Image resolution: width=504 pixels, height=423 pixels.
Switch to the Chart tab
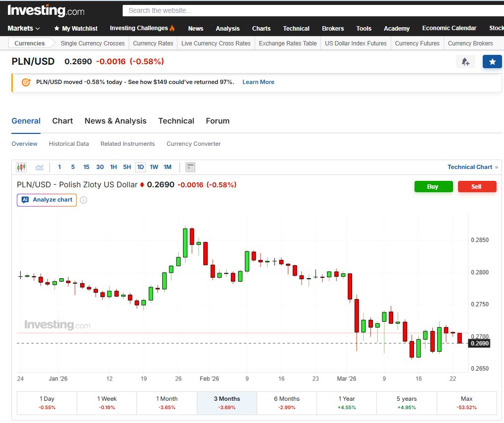(x=62, y=121)
